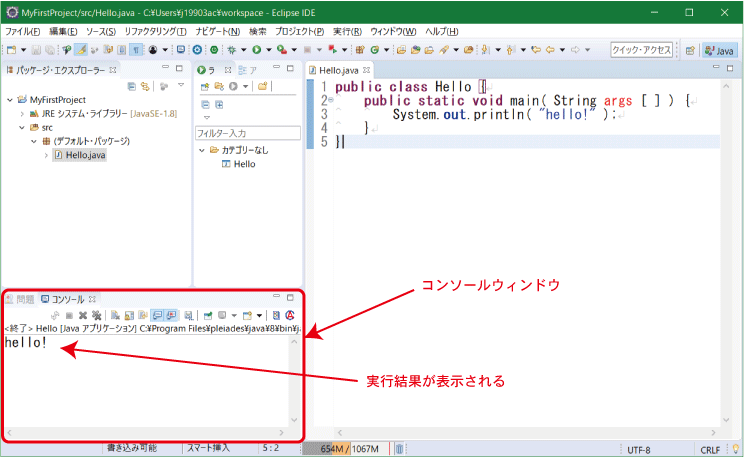
Task: Select the Java perspective button
Action: [719, 50]
